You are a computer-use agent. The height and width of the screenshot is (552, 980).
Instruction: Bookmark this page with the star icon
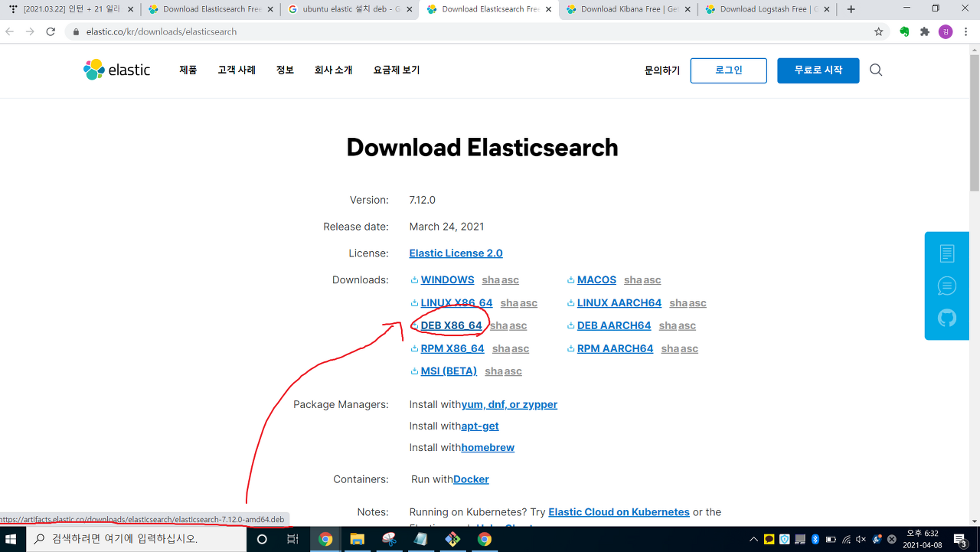(879, 31)
